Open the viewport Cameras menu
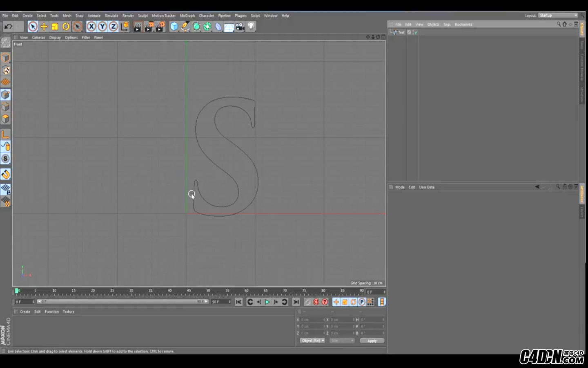 click(38, 38)
